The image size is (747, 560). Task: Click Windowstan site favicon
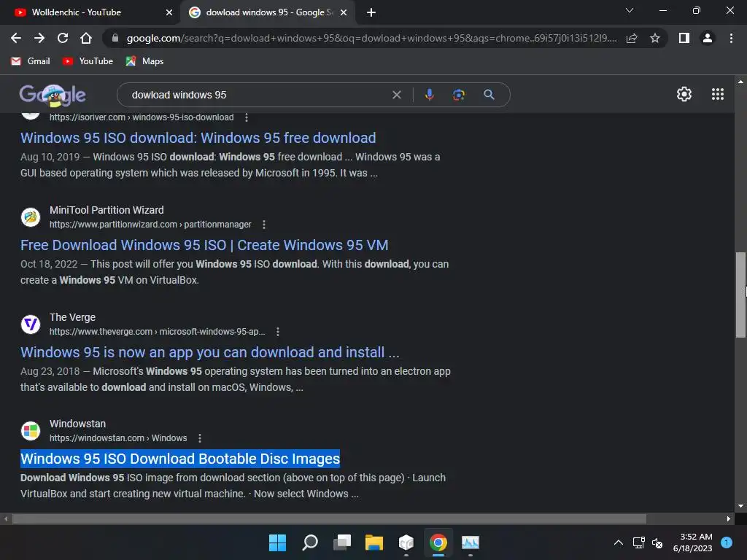31,431
